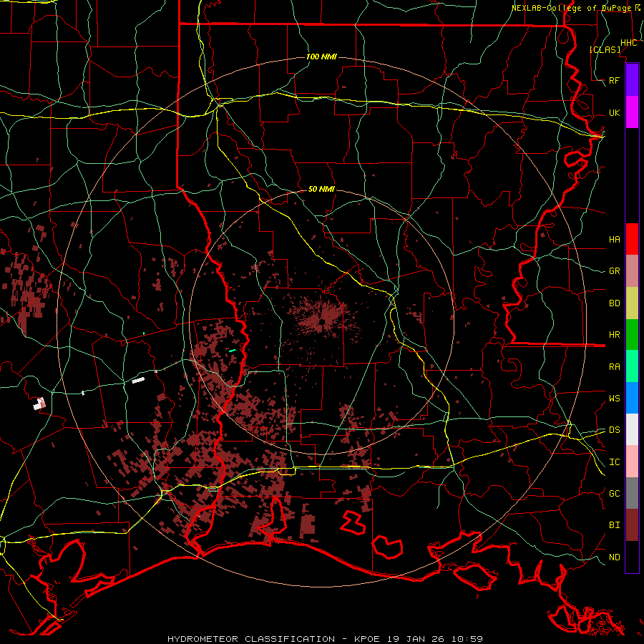Click the blue WS legend swatch
Viewport: 644px width, 644px height.
click(632, 398)
